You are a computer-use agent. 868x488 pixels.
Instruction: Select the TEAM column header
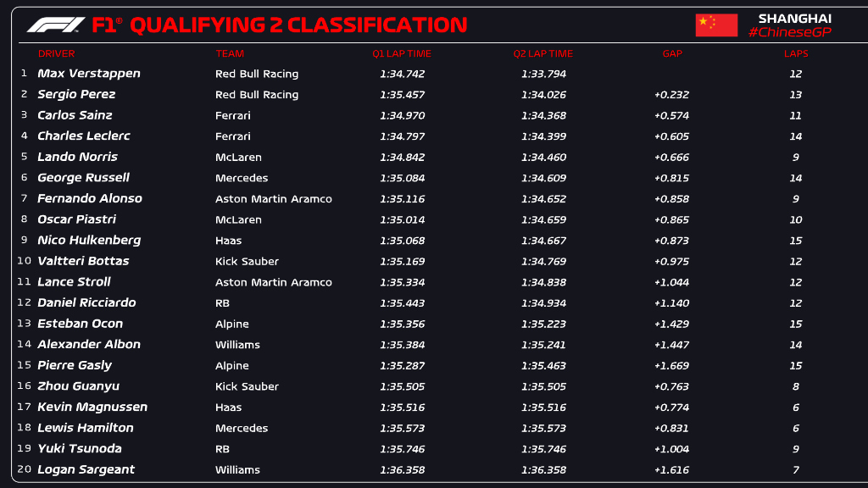point(230,53)
